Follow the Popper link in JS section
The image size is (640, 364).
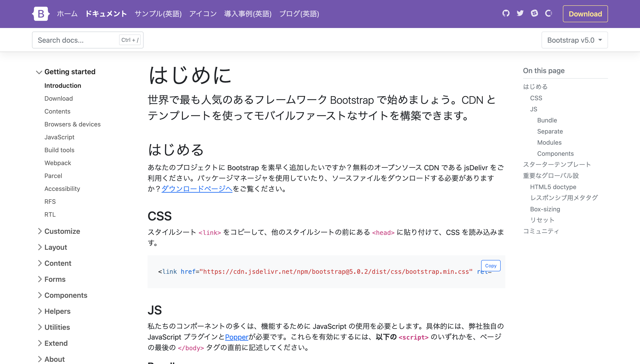pyautogui.click(x=237, y=337)
